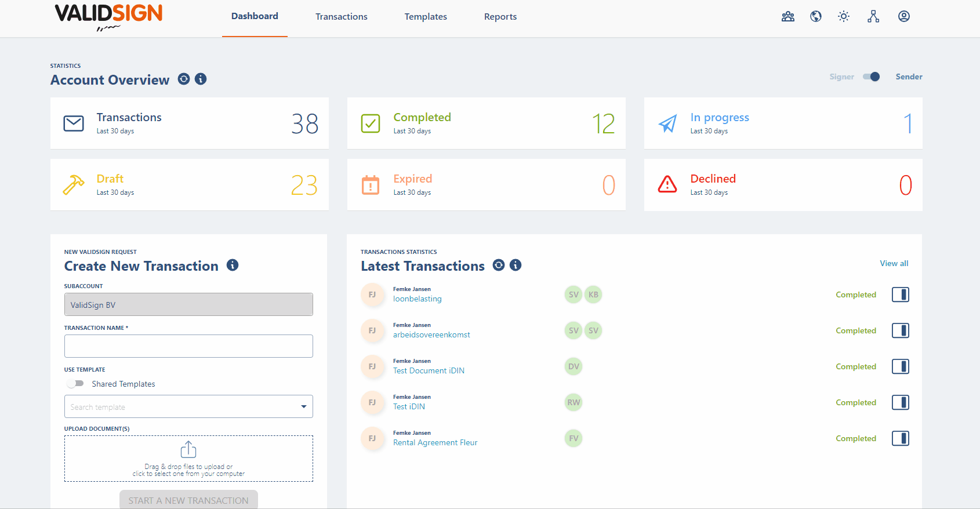This screenshot has width=980, height=509.
Task: Open the loonbelasting transaction link
Action: point(418,299)
